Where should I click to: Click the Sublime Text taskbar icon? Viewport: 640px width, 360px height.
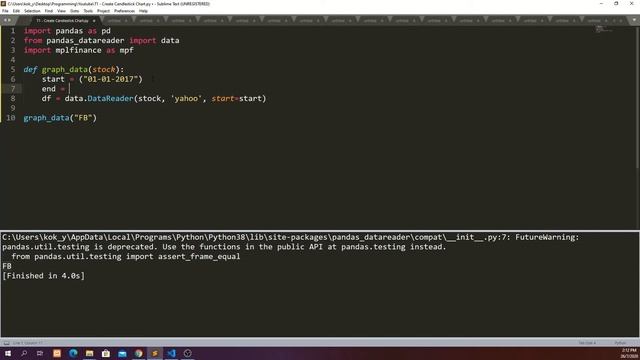(x=155, y=353)
